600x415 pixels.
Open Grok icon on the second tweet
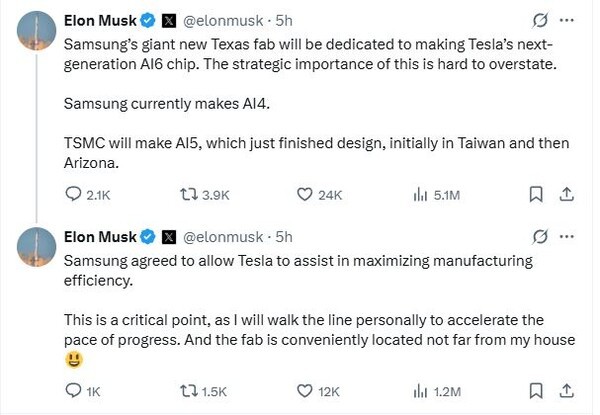[x=541, y=237]
